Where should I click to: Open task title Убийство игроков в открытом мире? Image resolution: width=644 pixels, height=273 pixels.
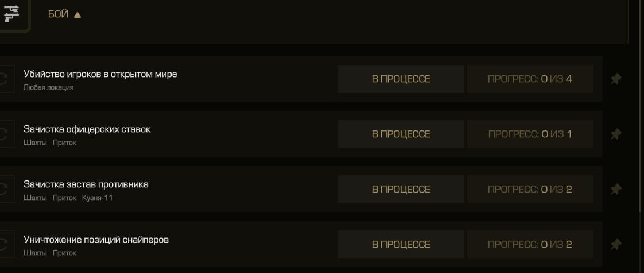100,74
